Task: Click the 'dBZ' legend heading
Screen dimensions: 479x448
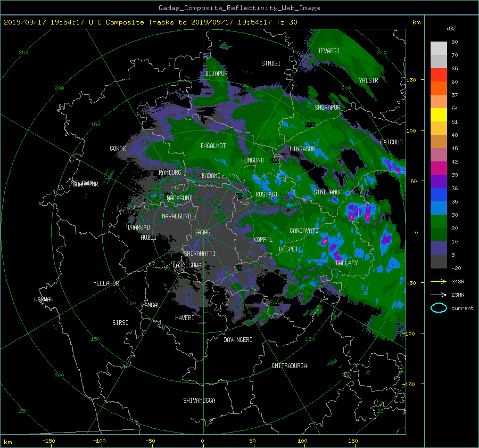Action: 451,29
